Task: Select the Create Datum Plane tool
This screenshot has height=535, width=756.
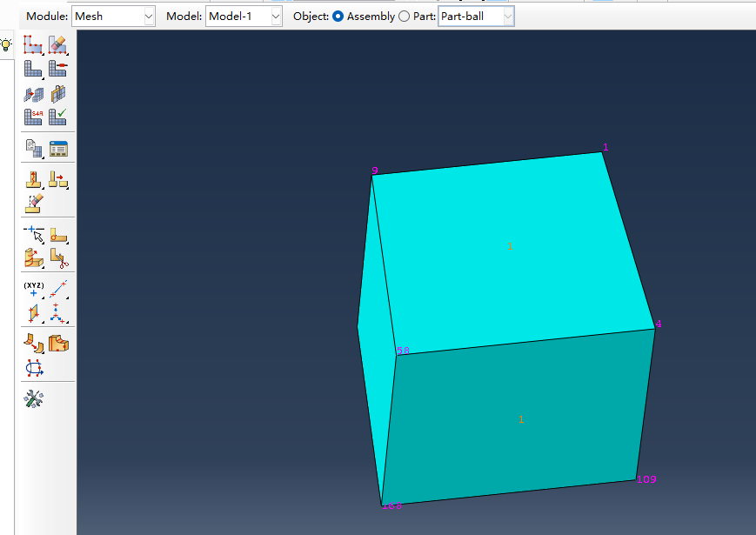Action: click(x=32, y=312)
